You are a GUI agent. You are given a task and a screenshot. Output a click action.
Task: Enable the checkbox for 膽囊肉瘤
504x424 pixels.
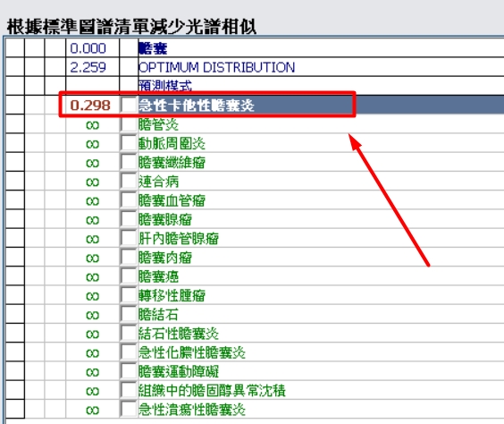coord(129,257)
